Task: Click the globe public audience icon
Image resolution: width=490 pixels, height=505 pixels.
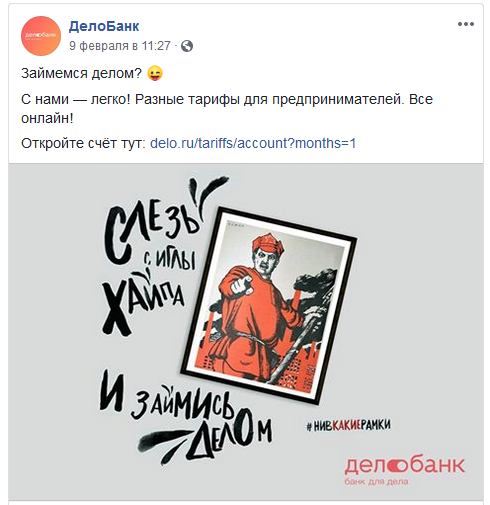Action: coord(187,46)
